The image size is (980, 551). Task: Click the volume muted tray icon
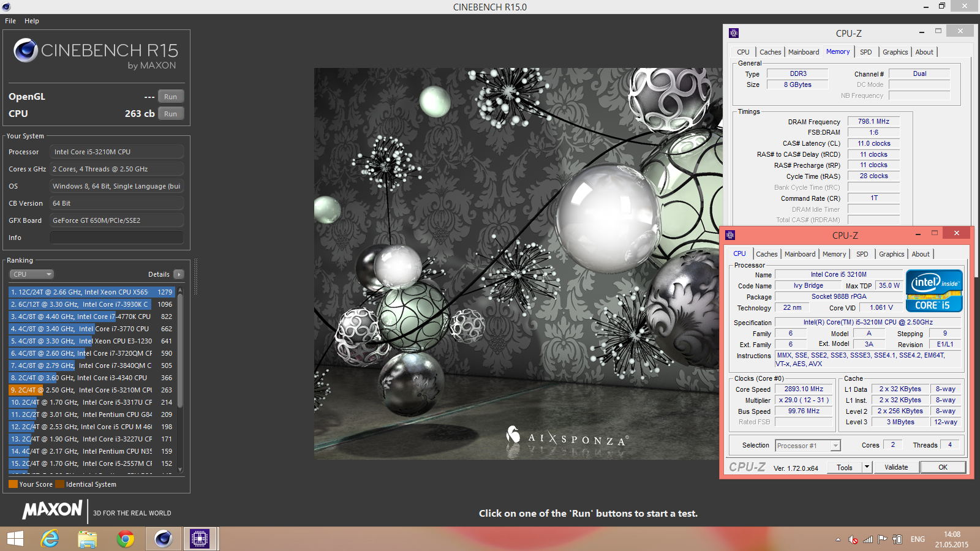click(x=853, y=539)
